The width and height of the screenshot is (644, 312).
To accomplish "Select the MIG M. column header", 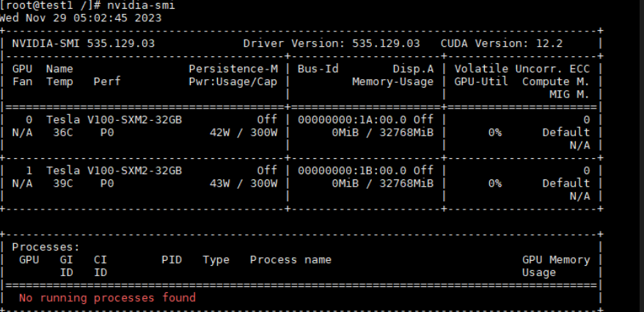I will [x=570, y=94].
